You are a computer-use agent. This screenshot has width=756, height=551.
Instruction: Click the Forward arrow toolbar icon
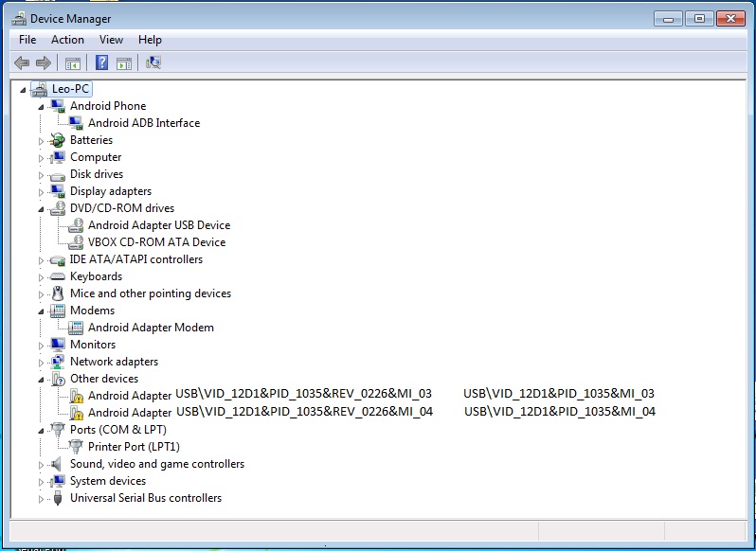[x=44, y=62]
